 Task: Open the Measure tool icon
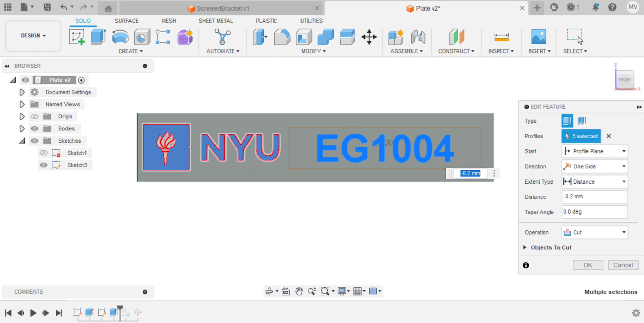coord(501,37)
